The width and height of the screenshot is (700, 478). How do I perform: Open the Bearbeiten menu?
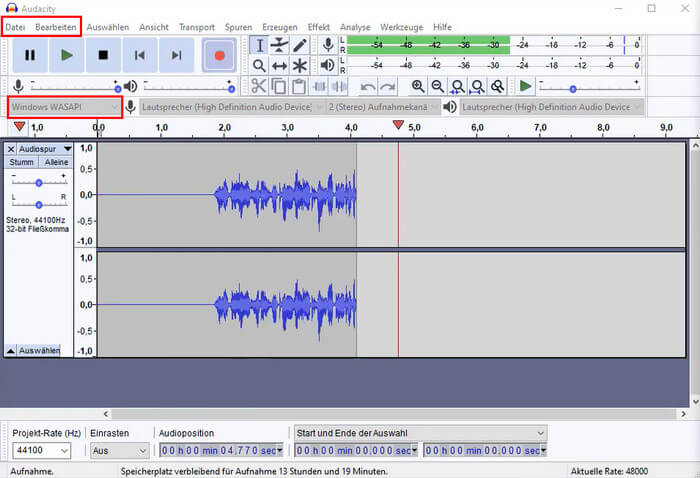(x=56, y=27)
